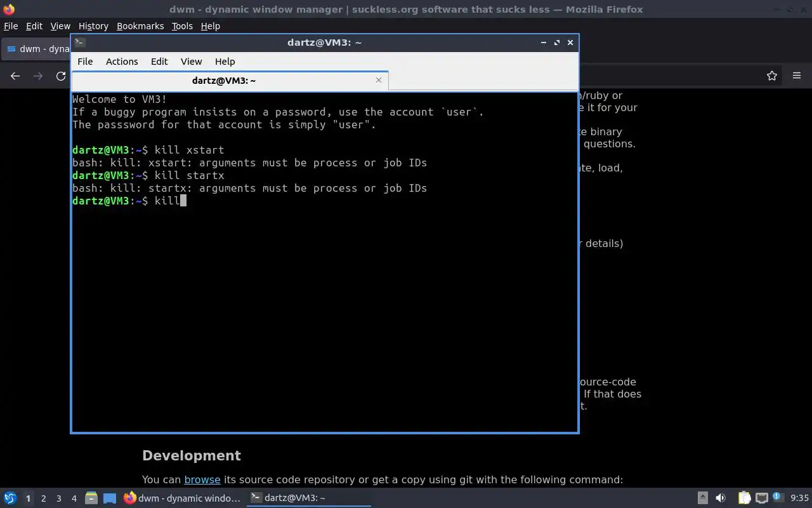The width and height of the screenshot is (812, 508).
Task: Switch to virtual desktop 4
Action: (74, 498)
